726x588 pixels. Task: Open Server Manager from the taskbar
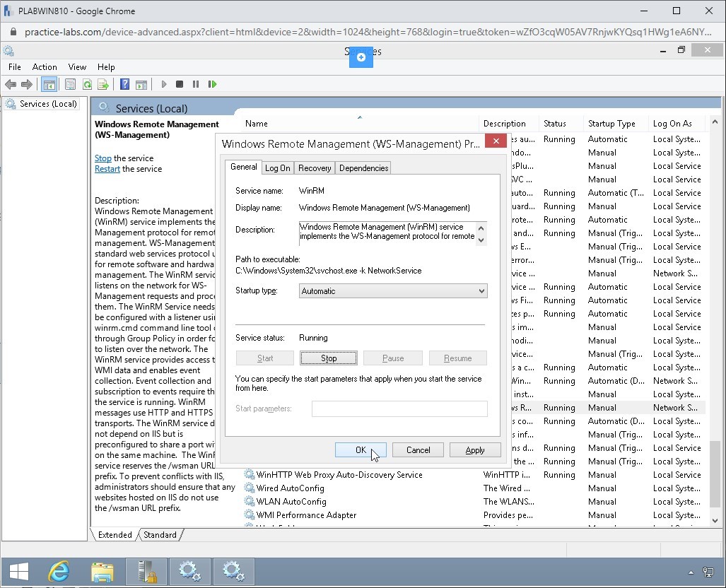tap(147, 572)
